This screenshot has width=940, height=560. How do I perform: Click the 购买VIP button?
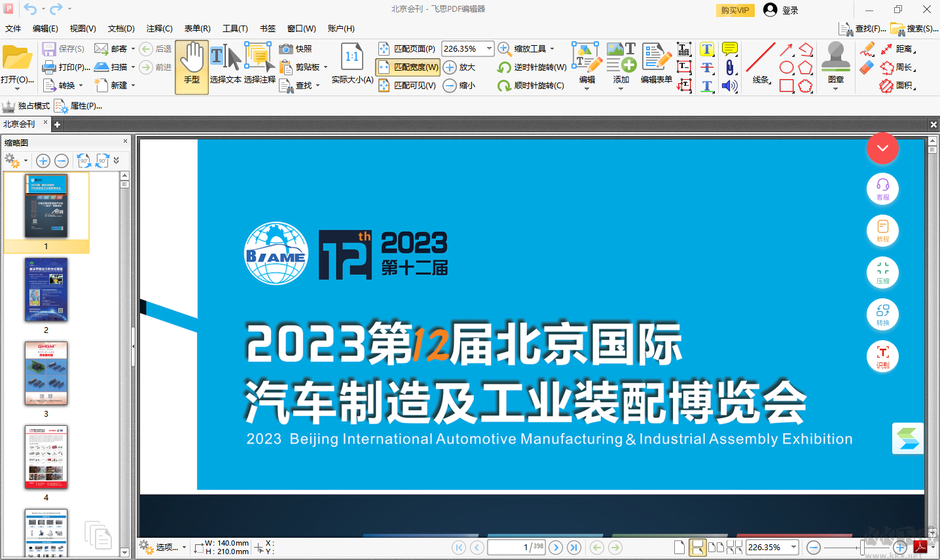point(734,10)
